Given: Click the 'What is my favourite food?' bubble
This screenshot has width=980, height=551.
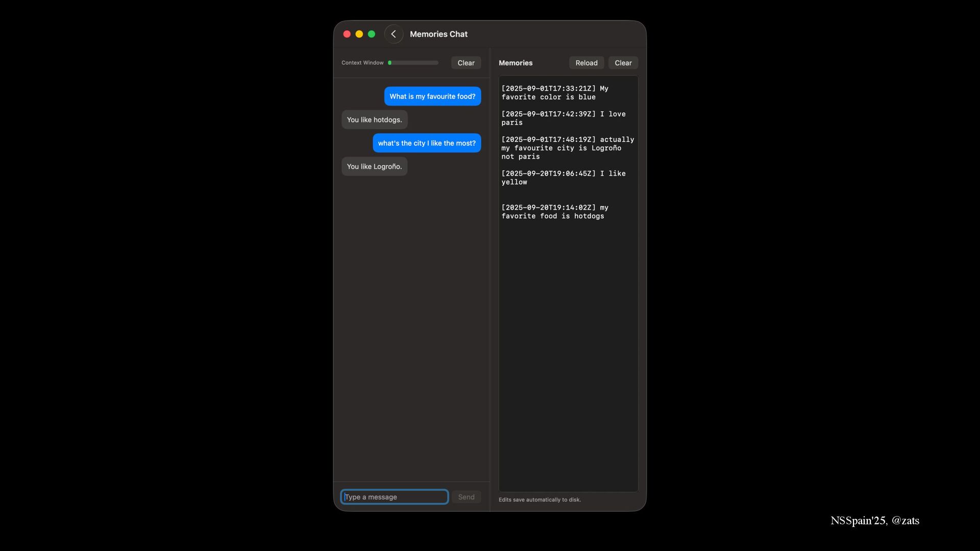Looking at the screenshot, I should pyautogui.click(x=432, y=96).
